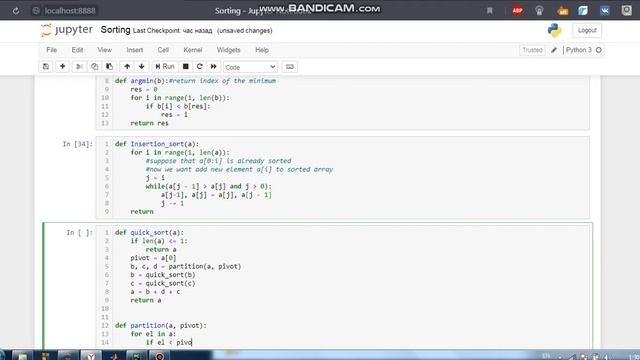Viewport: 640px width, 360px height.
Task: Move selected cell up arrow
Action: 127,67
